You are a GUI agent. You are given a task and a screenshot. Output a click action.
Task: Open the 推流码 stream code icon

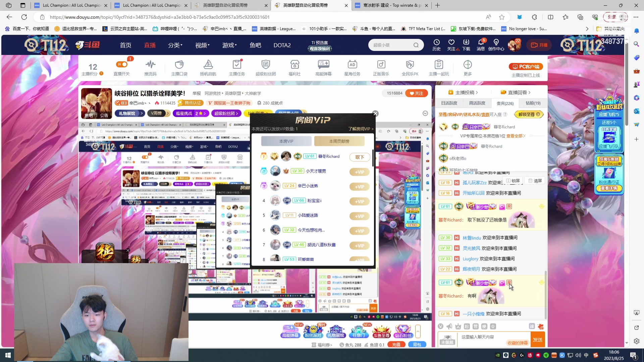pos(150,64)
